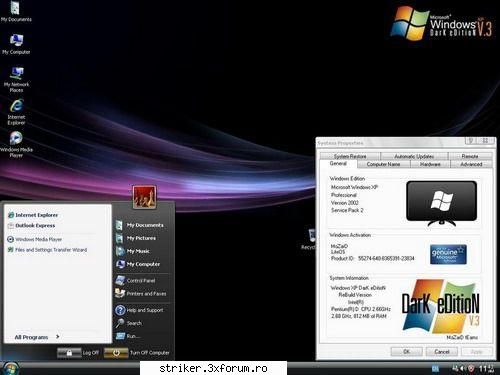Click the red security shield tray icon
This screenshot has width=500, height=375.
tap(471, 368)
